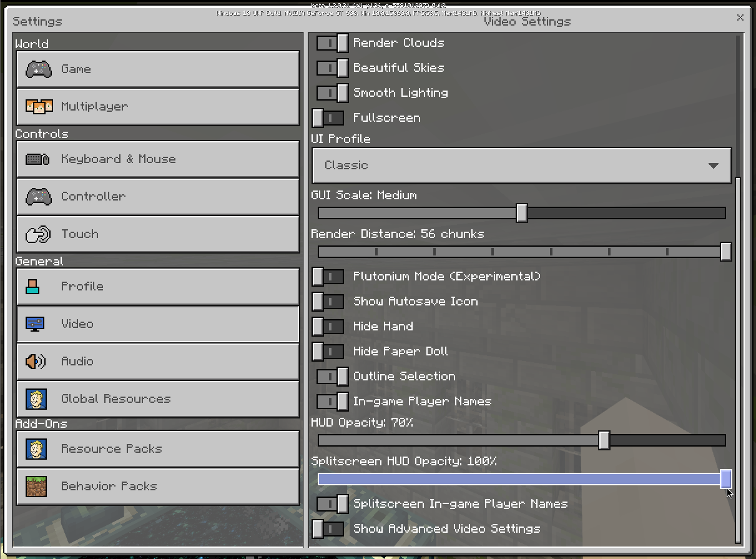This screenshot has height=559, width=756.
Task: Toggle Smooth Lighting off
Action: pyautogui.click(x=333, y=93)
